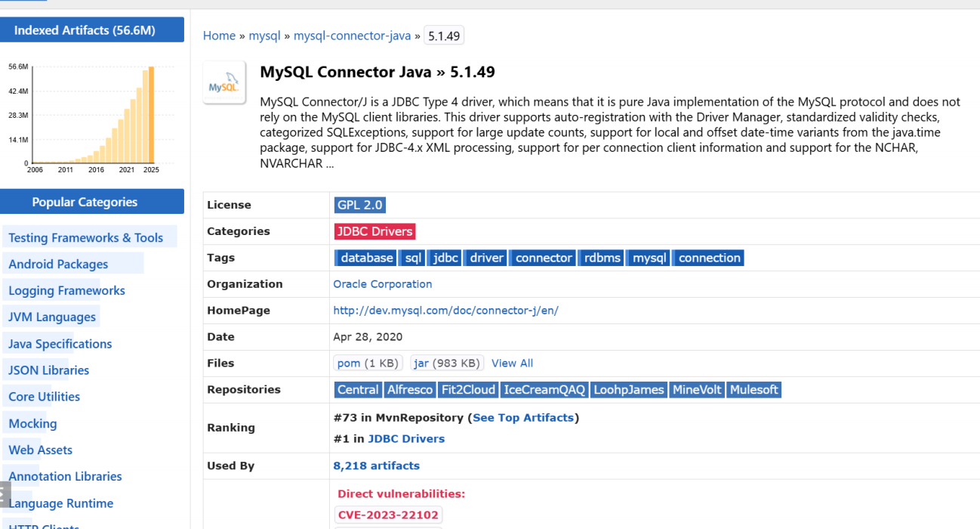Image resolution: width=980 pixels, height=529 pixels.
Task: Click the Popular Categories header
Action: pyautogui.click(x=92, y=202)
